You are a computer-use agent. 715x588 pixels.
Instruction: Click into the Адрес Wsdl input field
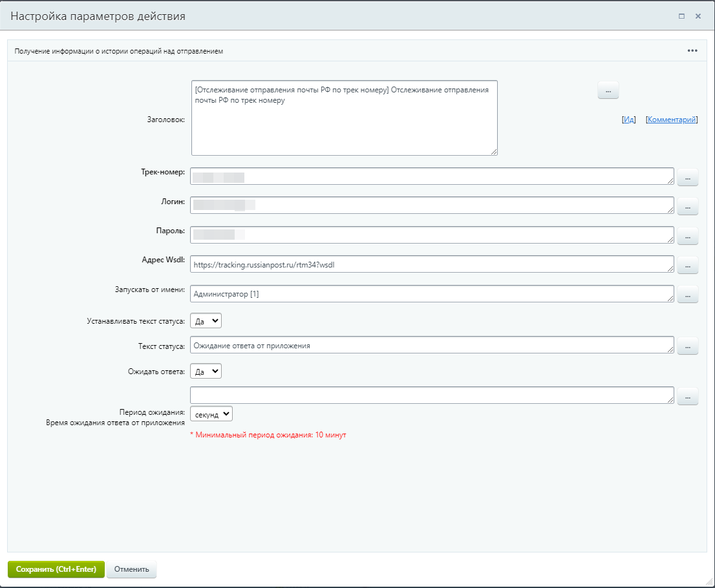point(431,264)
